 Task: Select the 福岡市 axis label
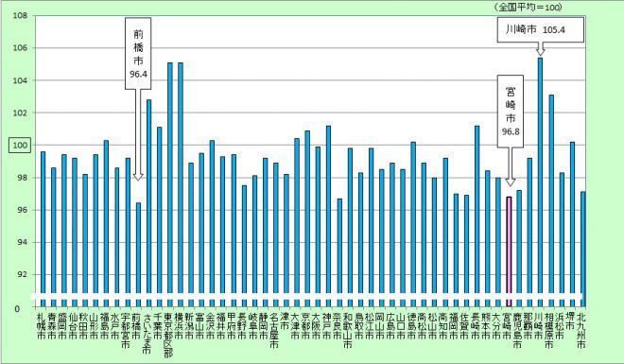[453, 326]
